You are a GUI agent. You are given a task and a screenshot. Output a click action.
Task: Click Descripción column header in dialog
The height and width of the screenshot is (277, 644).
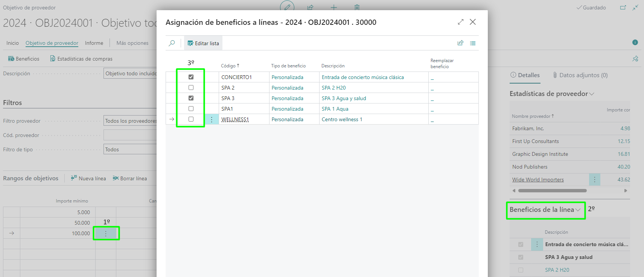(333, 66)
